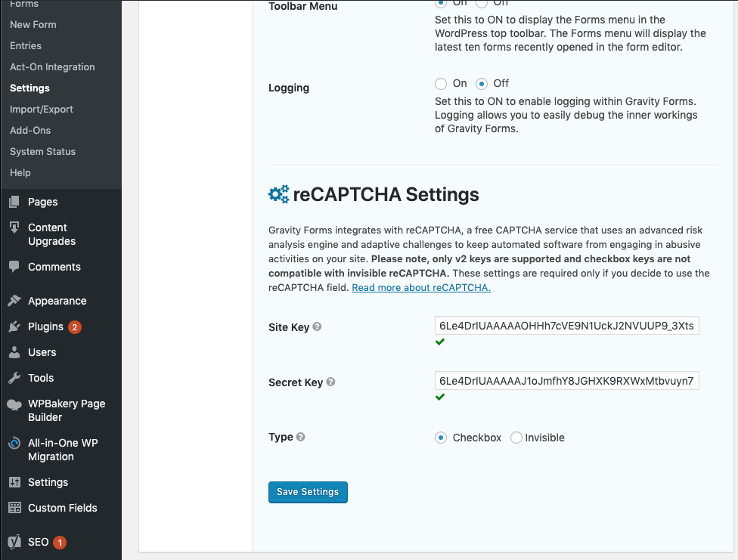Click the WordPress Settings sliders icon
The image size is (738, 560).
tap(14, 482)
